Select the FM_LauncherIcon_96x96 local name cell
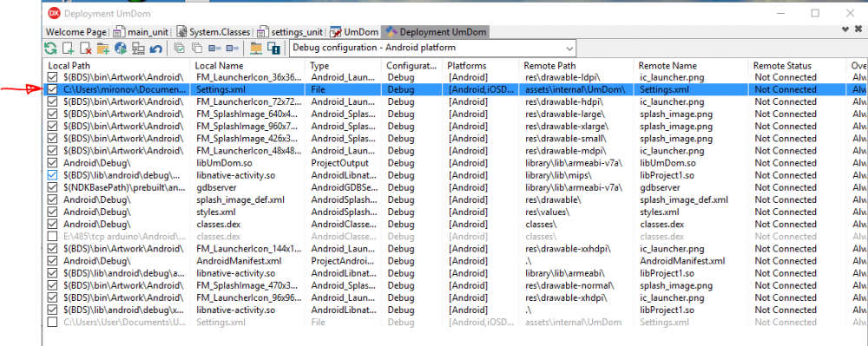868x346 pixels. pos(247,298)
